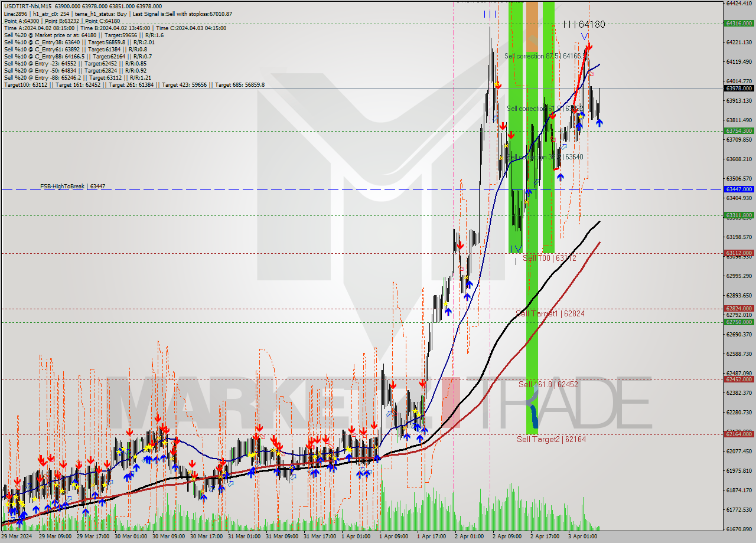This screenshot has height=543, width=756.
Task: Click the 'Sell Target1 | 62824' label
Action: click(x=550, y=313)
